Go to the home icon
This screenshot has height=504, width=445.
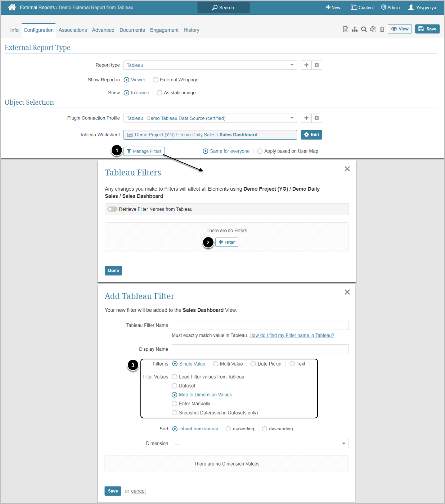pyautogui.click(x=12, y=7)
